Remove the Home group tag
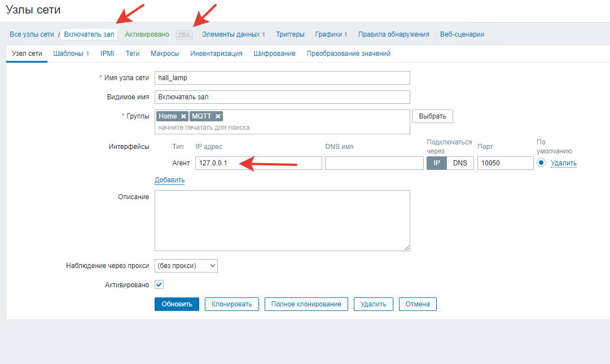This screenshot has width=610, height=364. 183,116
